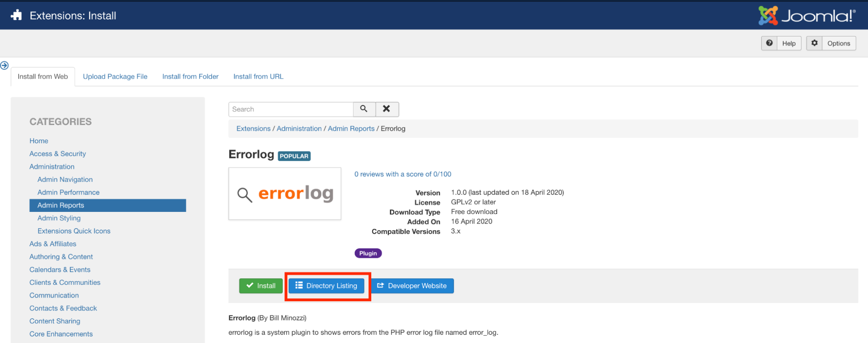
Task: Select Admin Navigation subcategory
Action: pyautogui.click(x=65, y=179)
